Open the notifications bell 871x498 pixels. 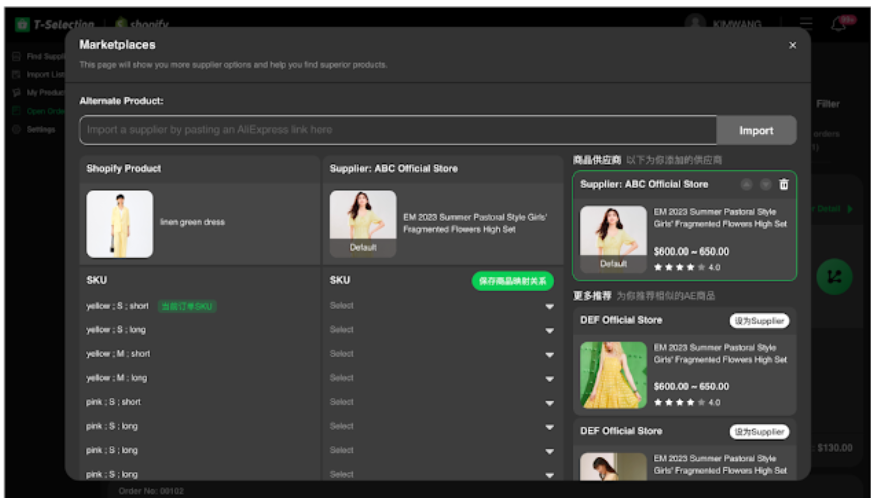point(838,24)
